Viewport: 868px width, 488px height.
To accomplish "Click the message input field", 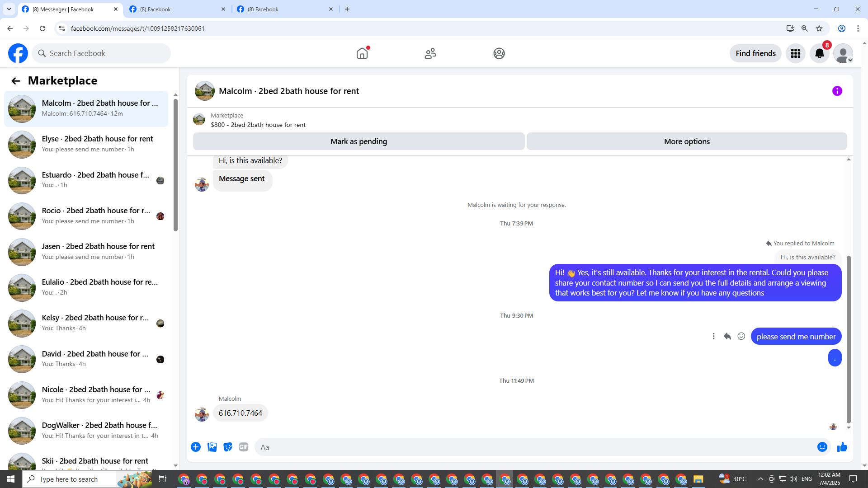I will coord(533,447).
